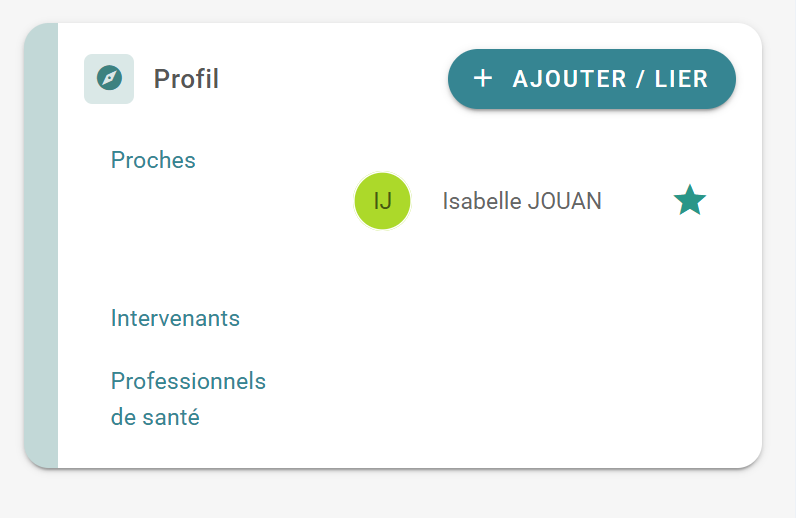The image size is (796, 518).
Task: Open the IJ green avatar circle
Action: point(382,201)
